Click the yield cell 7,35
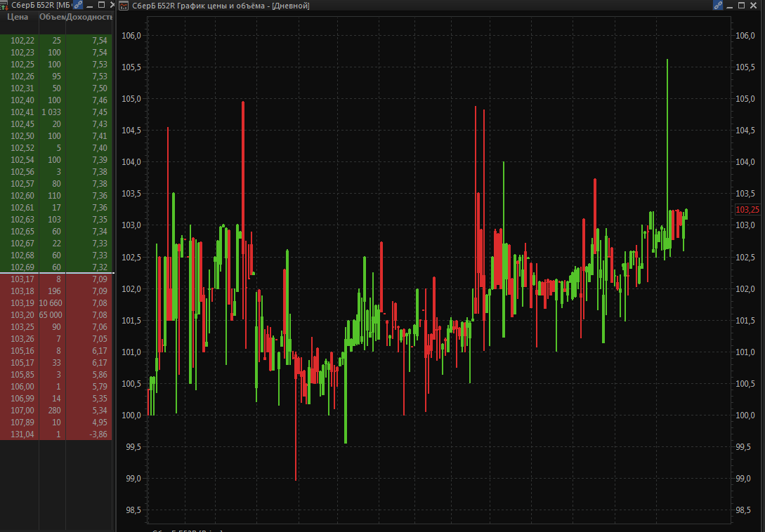The height and width of the screenshot is (532, 765). tap(100, 220)
